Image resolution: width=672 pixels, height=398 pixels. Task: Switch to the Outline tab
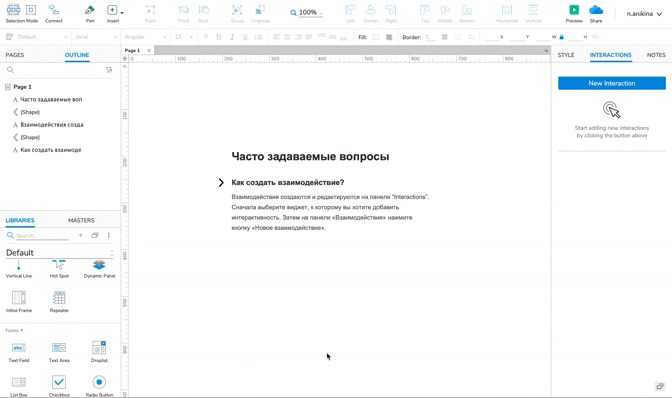(77, 55)
